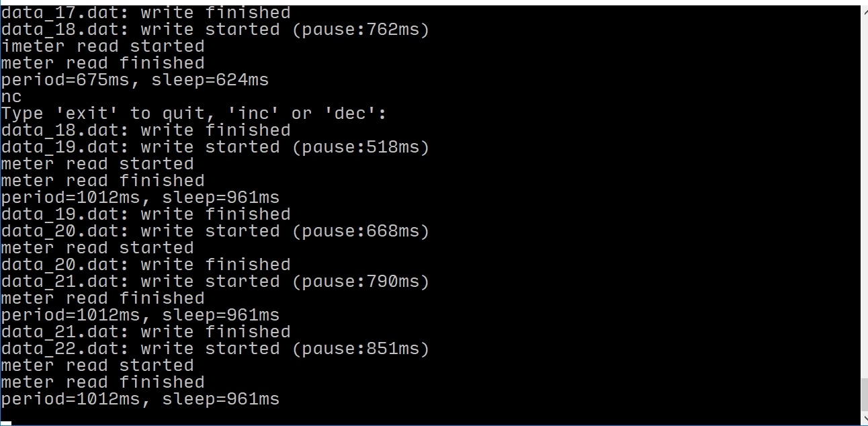Click "data_19.dat: write started (pause:518ms)" line

tap(214, 147)
